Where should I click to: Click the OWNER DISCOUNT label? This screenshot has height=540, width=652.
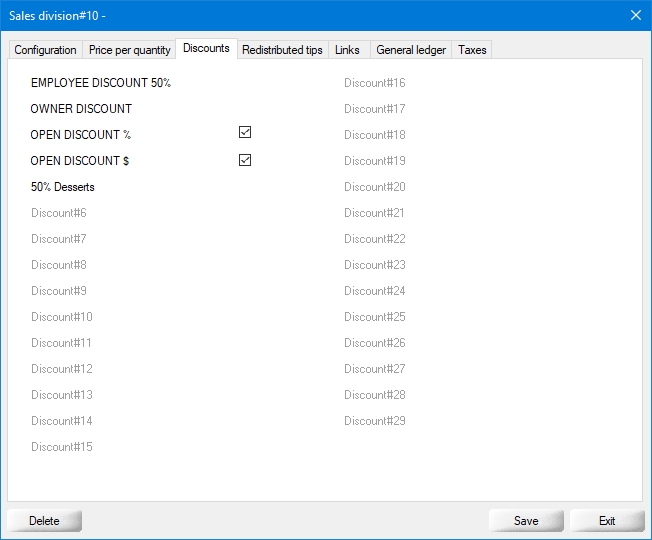click(x=81, y=109)
